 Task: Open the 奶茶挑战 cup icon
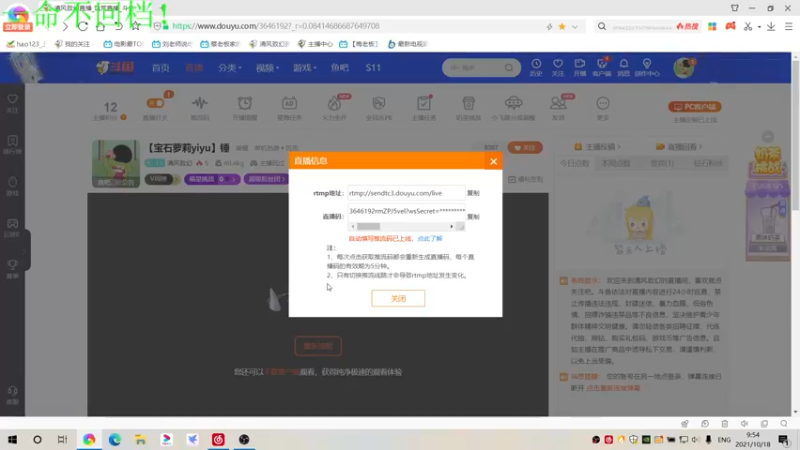[x=468, y=104]
